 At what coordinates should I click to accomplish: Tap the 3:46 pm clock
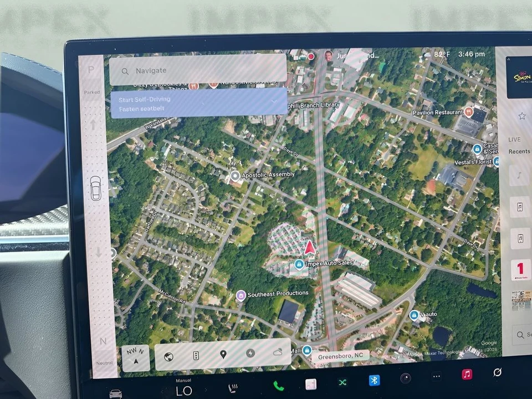tap(471, 54)
